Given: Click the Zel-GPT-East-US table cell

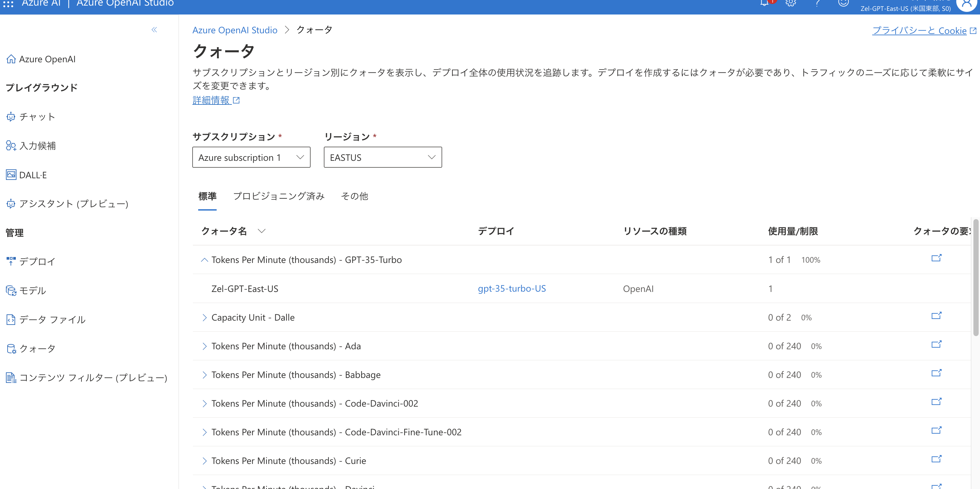Looking at the screenshot, I should click(x=245, y=289).
